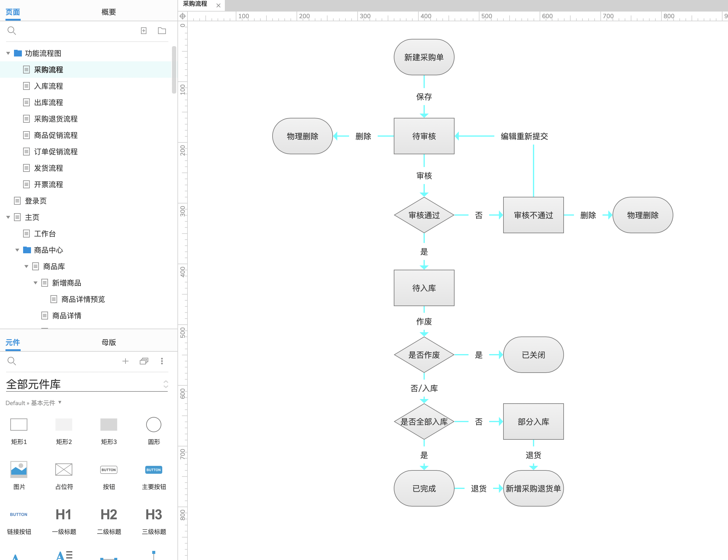Collapse the 主页 page tree

point(8,217)
